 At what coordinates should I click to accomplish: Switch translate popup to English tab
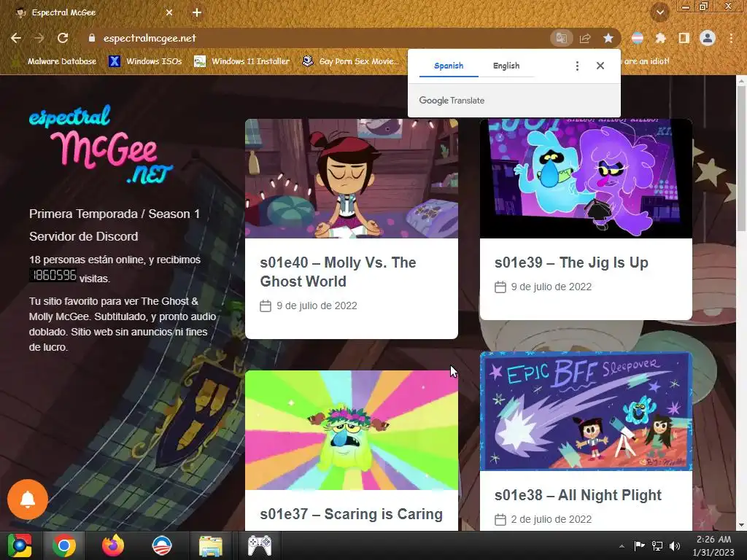pyautogui.click(x=506, y=66)
